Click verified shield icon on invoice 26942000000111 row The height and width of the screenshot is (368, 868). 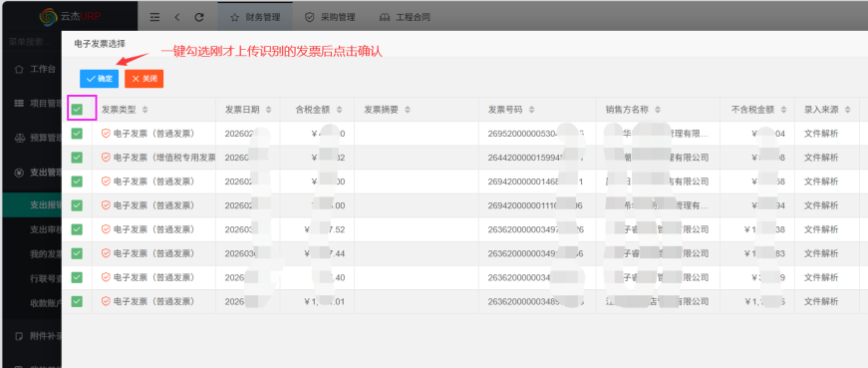coord(106,205)
